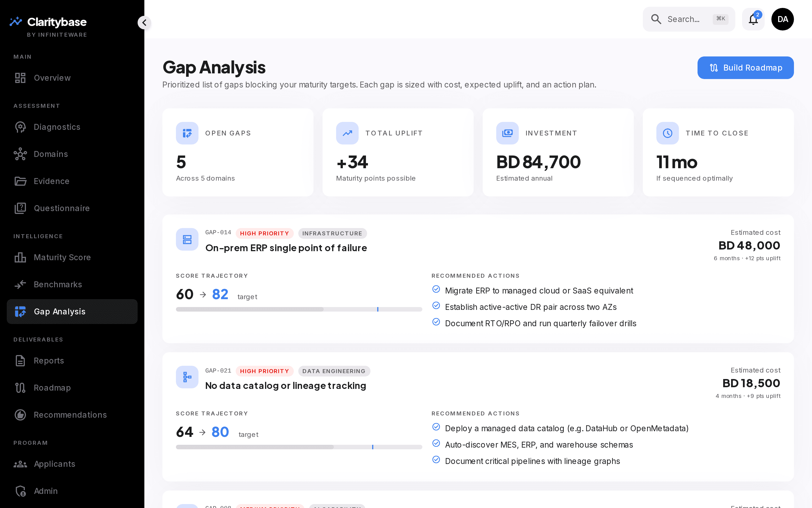The width and height of the screenshot is (812, 508).
Task: Check 'Auto-discover MES, ERP' schemas action
Action: pyautogui.click(x=436, y=443)
